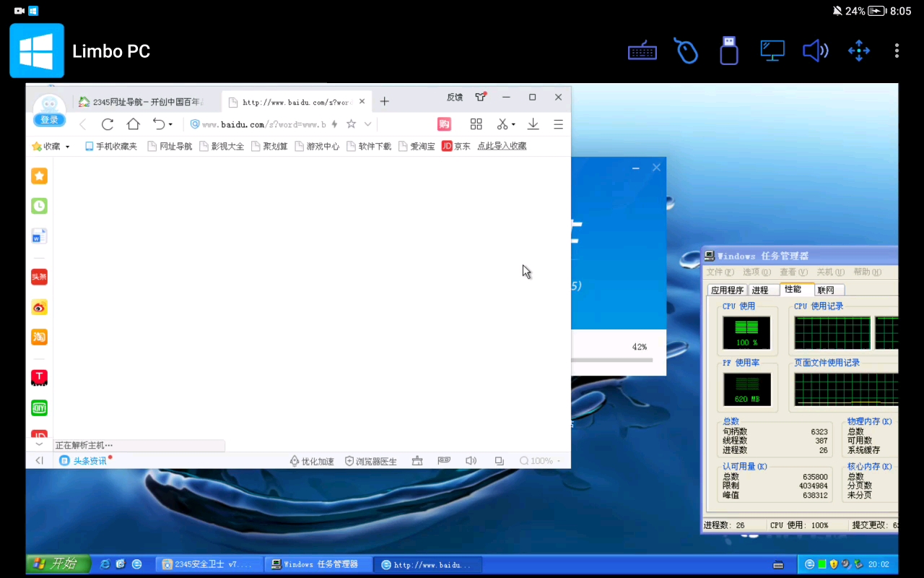Open the iQIYI green icon in sidebar
This screenshot has height=578, width=924.
39,408
